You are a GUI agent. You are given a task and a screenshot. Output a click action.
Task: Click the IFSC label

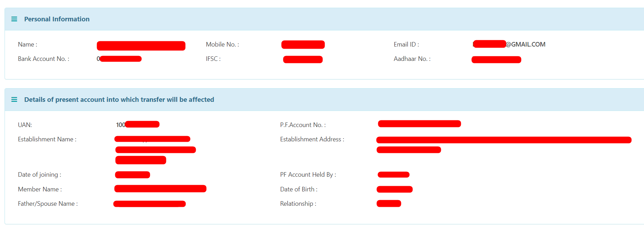coord(213,59)
